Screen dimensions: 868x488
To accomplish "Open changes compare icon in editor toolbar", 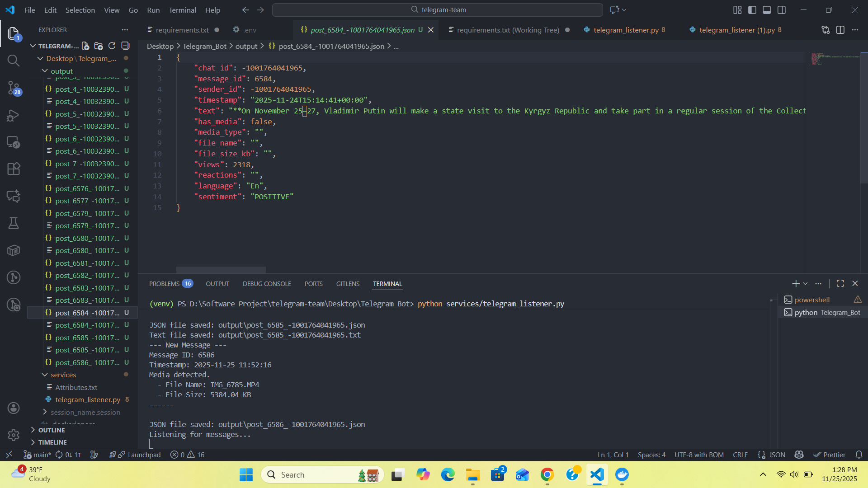I will 826,30.
